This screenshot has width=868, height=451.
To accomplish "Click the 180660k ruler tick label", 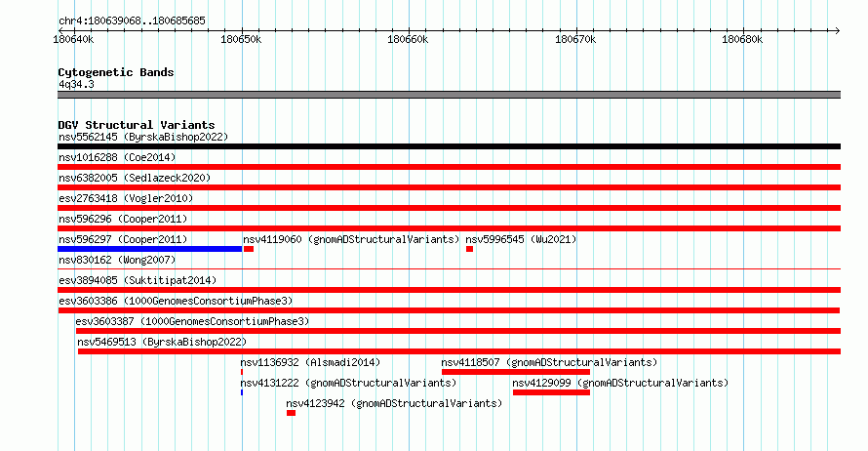I will (x=408, y=39).
